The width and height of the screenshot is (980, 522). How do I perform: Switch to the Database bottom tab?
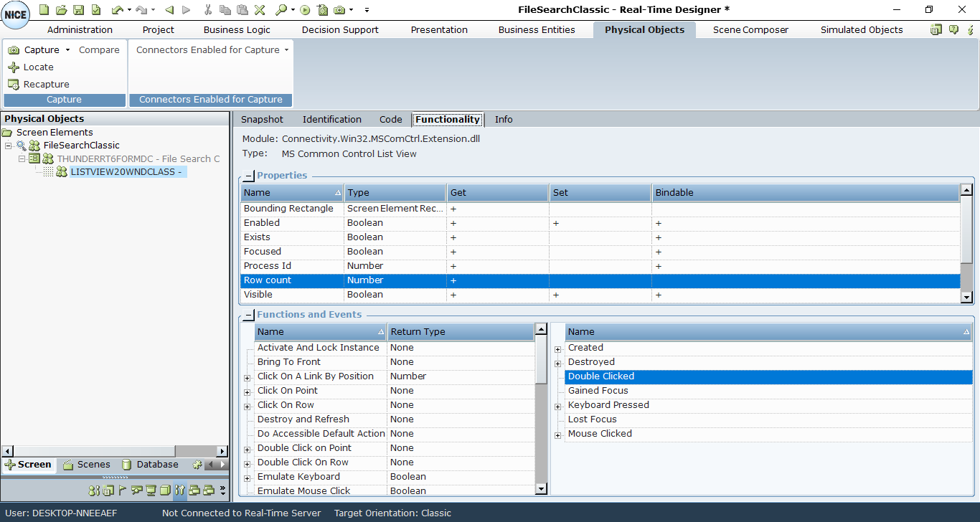tap(151, 465)
